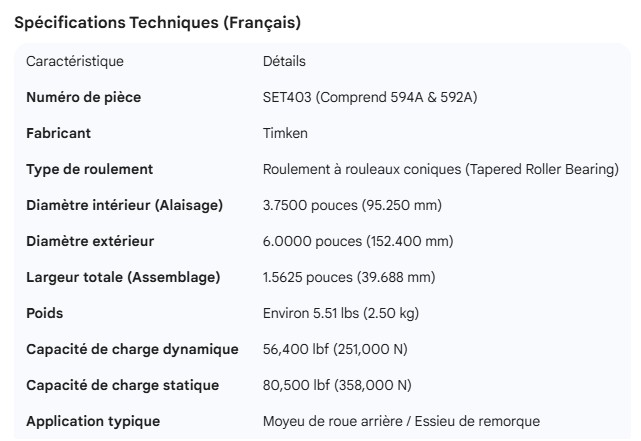Viewport: 641px width, 441px height.
Task: Click the "Largeur totale (Assemblage)" label
Action: (123, 277)
